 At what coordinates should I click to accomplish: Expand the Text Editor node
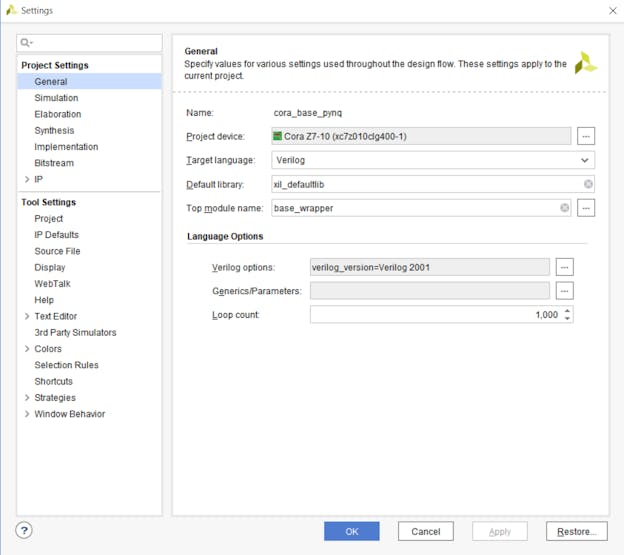tap(27, 316)
